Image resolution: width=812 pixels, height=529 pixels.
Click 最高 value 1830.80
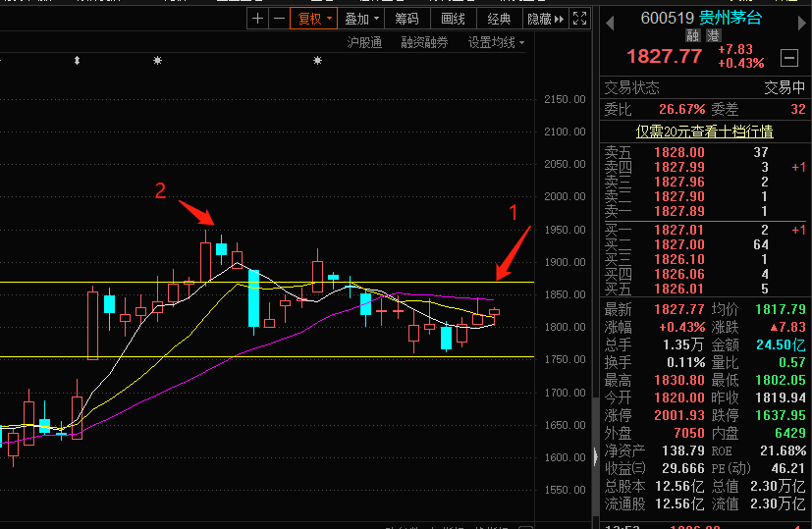(x=678, y=380)
